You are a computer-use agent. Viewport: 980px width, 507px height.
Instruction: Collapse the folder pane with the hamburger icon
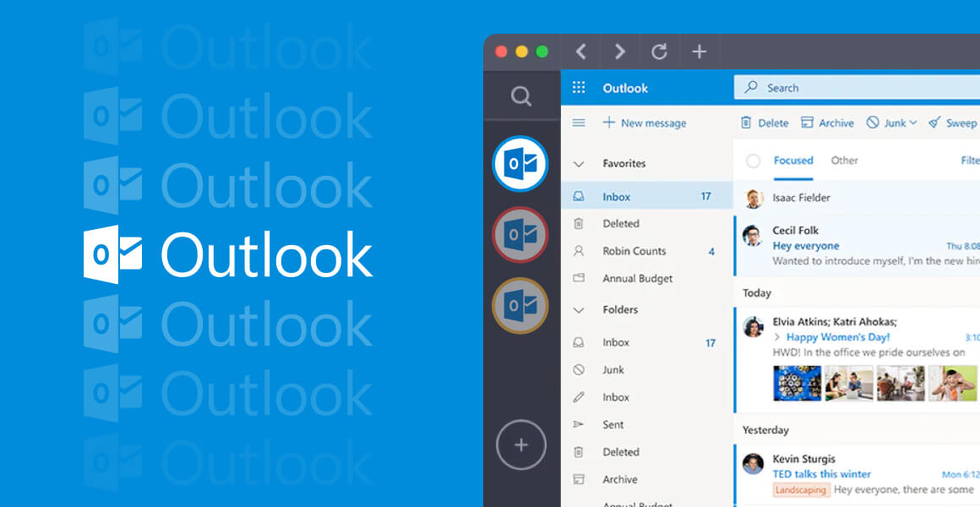pos(580,123)
